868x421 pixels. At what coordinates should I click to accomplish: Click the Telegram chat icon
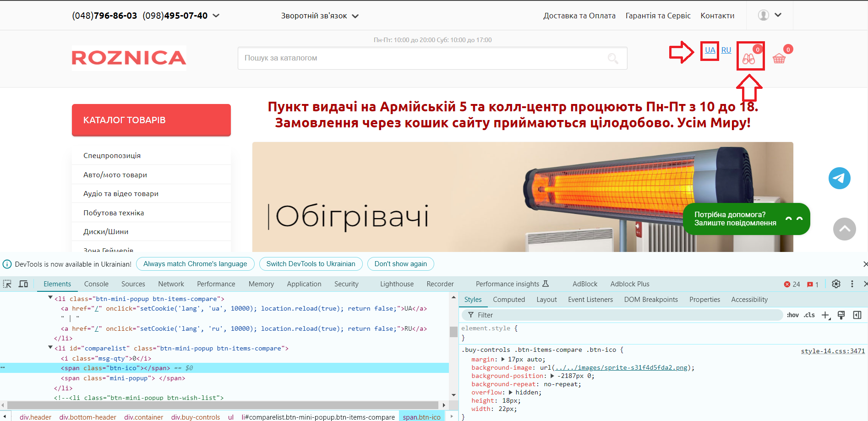click(x=839, y=178)
